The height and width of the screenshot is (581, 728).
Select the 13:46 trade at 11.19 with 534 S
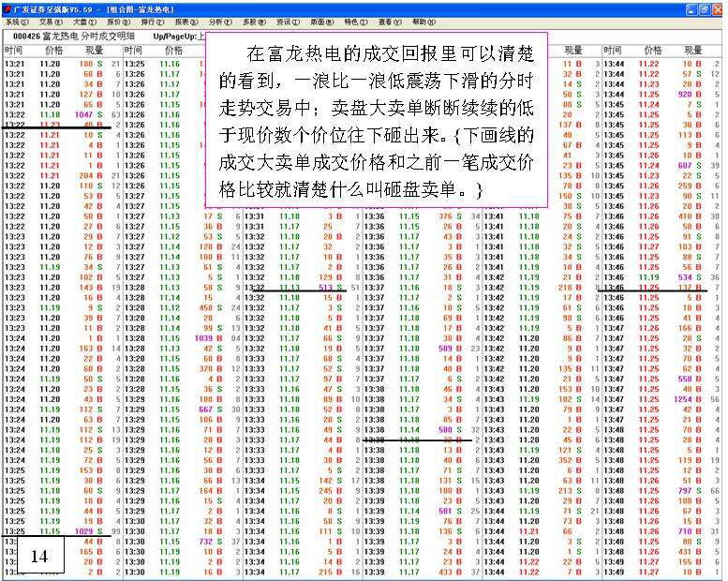tap(662, 277)
